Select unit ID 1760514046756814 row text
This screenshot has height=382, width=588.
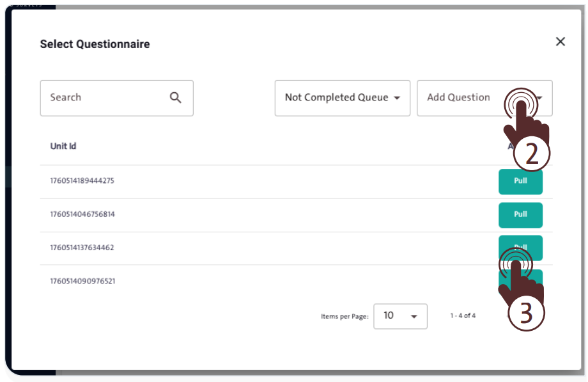click(x=82, y=214)
